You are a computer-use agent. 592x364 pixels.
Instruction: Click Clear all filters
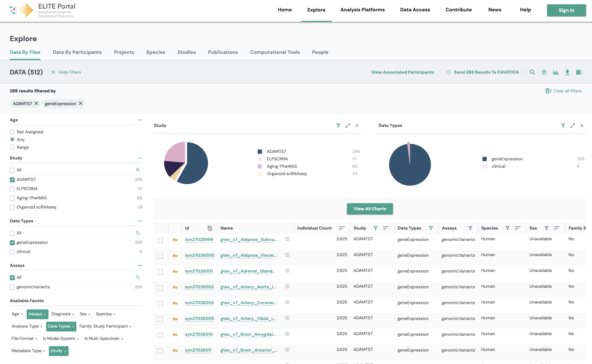coord(563,91)
